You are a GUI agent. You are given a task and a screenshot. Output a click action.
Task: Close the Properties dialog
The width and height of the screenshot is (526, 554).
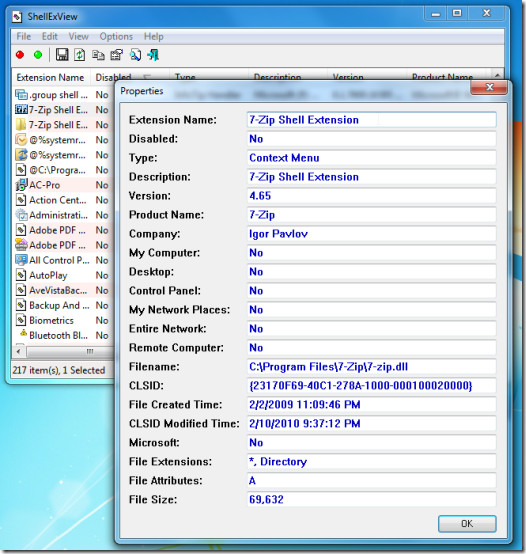tap(489, 87)
